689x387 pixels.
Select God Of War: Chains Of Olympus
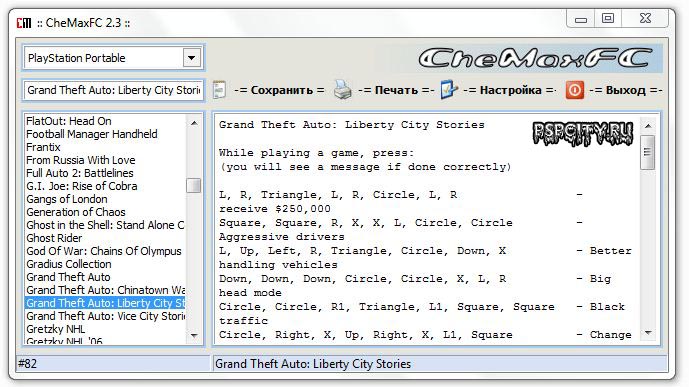(x=104, y=251)
